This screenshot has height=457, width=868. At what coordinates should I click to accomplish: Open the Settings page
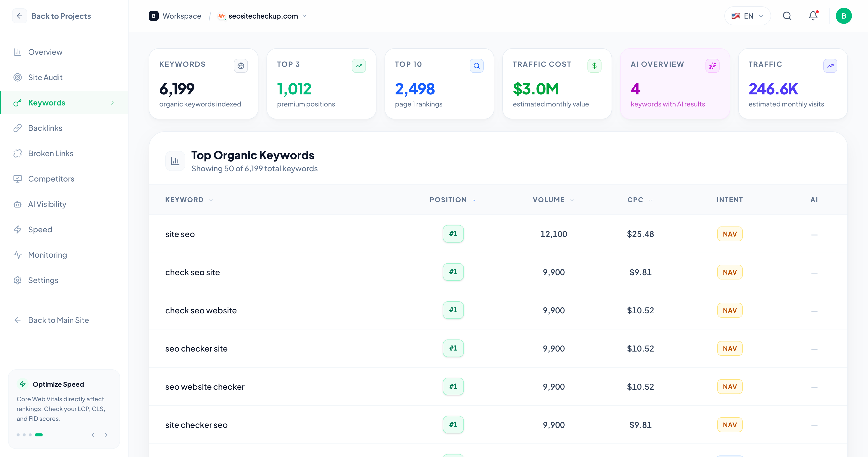click(64, 280)
